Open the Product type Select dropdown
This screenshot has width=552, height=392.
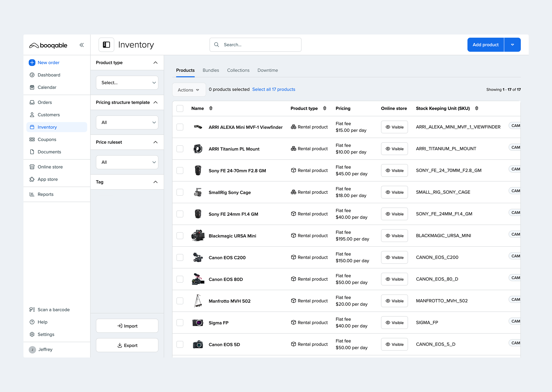127,83
